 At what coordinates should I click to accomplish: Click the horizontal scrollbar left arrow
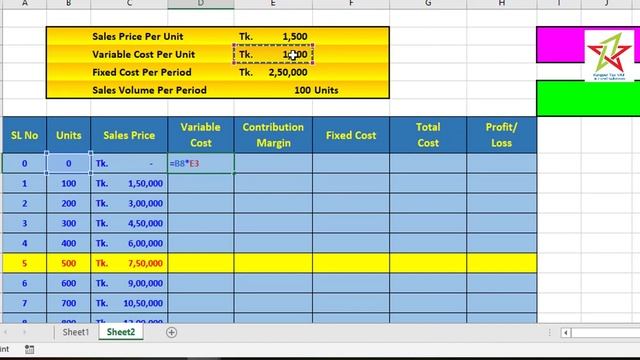(x=565, y=333)
